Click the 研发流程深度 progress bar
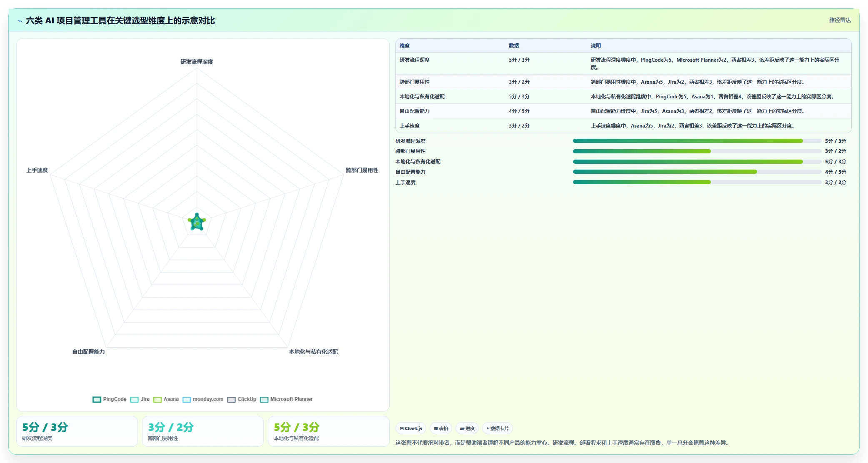This screenshot has width=868, height=463. pyautogui.click(x=697, y=141)
